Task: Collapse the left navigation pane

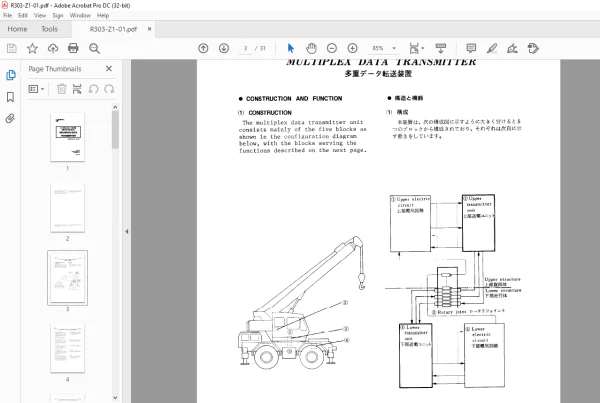Action: (127, 231)
